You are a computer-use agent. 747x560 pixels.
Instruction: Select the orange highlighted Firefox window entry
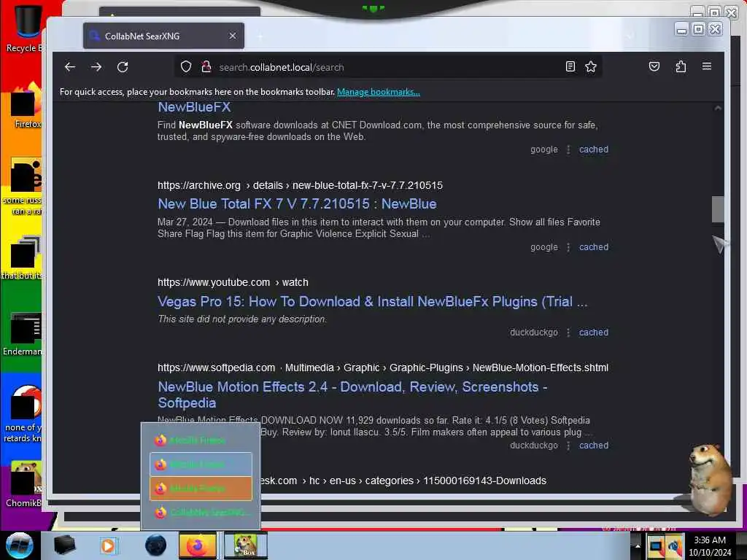[201, 488]
